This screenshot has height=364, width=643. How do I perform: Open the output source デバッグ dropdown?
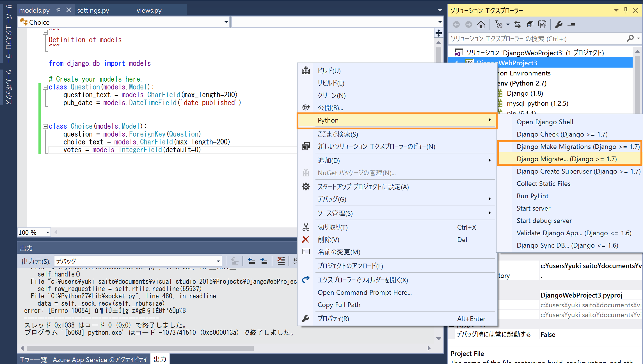click(x=218, y=261)
